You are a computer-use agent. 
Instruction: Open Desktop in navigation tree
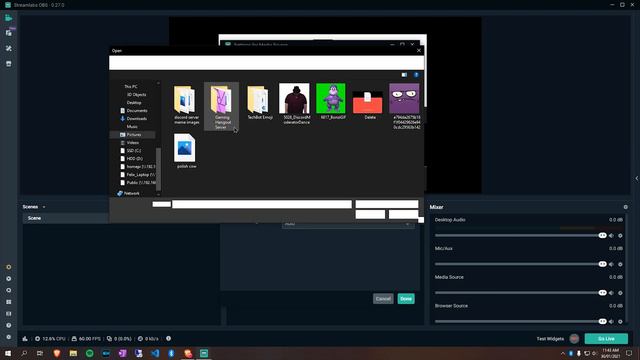(134, 103)
